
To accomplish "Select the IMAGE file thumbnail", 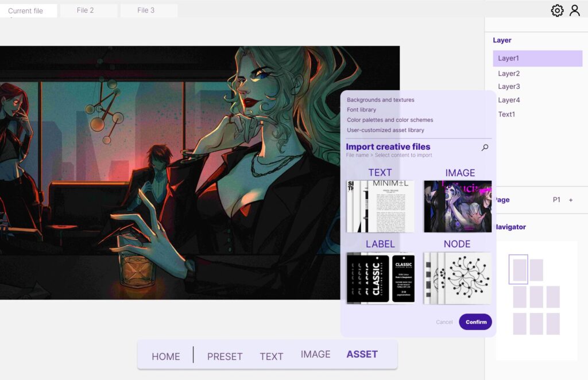I will (x=458, y=206).
